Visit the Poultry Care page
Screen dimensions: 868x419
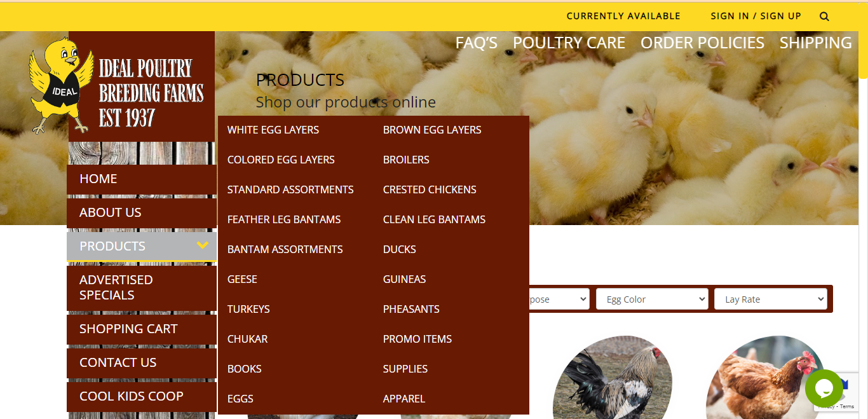point(569,43)
